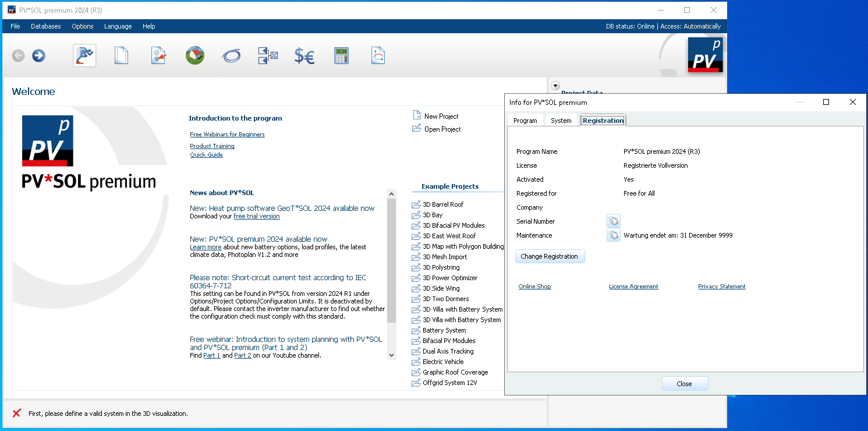The height and width of the screenshot is (431, 868).
Task: Open the Product Training link
Action: [212, 146]
